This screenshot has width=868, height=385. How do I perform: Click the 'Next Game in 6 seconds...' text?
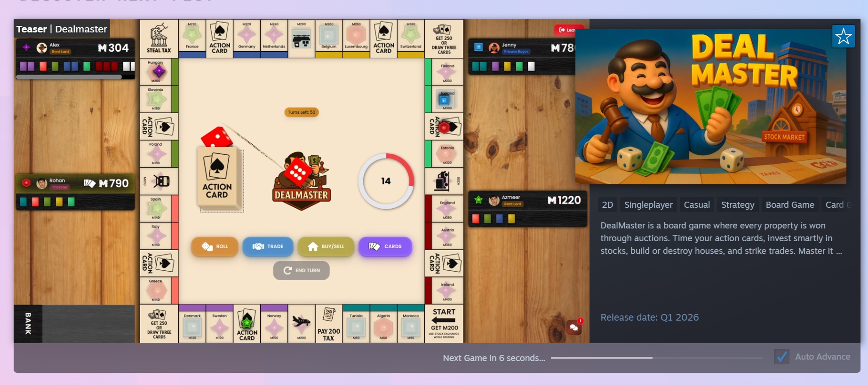(494, 358)
